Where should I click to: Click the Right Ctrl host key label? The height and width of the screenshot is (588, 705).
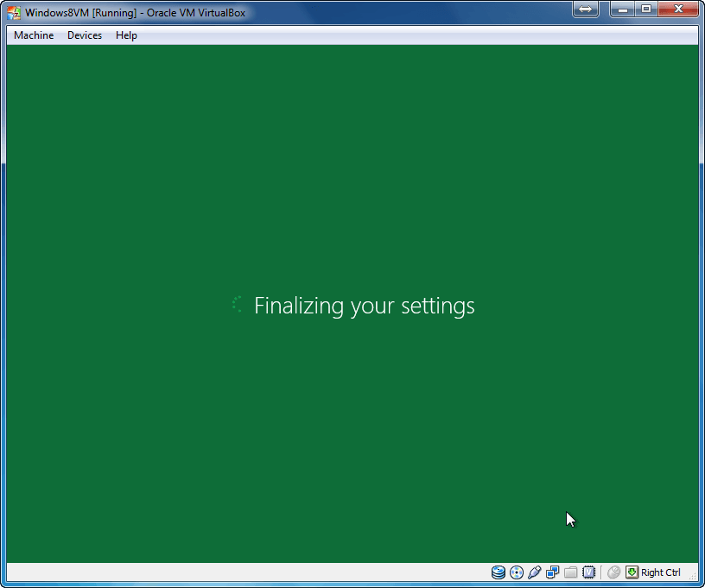(x=661, y=572)
